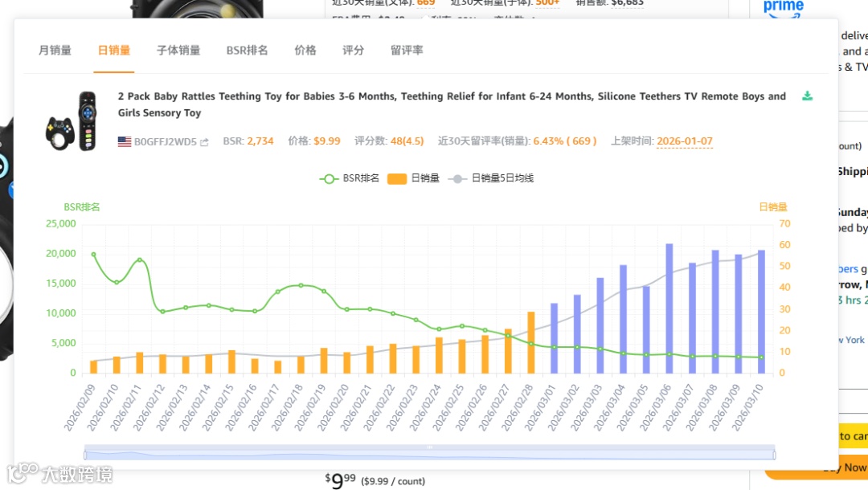Click the 2026/02/18 BSR data point

click(301, 285)
